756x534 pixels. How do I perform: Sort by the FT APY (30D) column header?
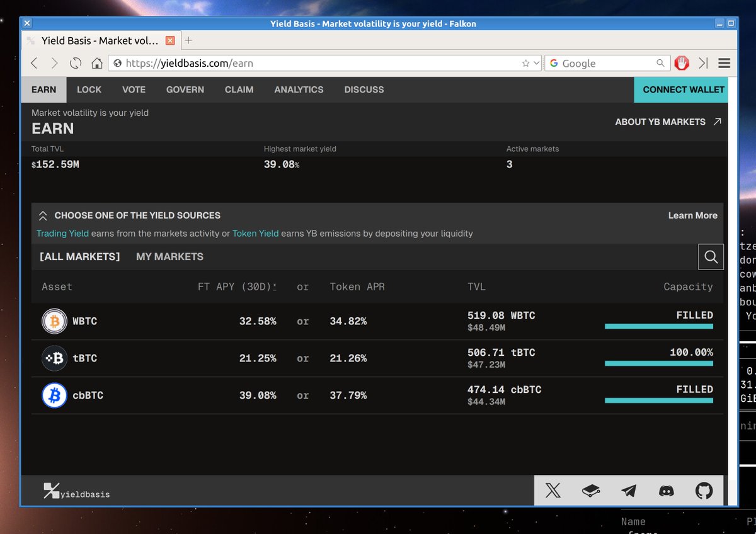(237, 287)
